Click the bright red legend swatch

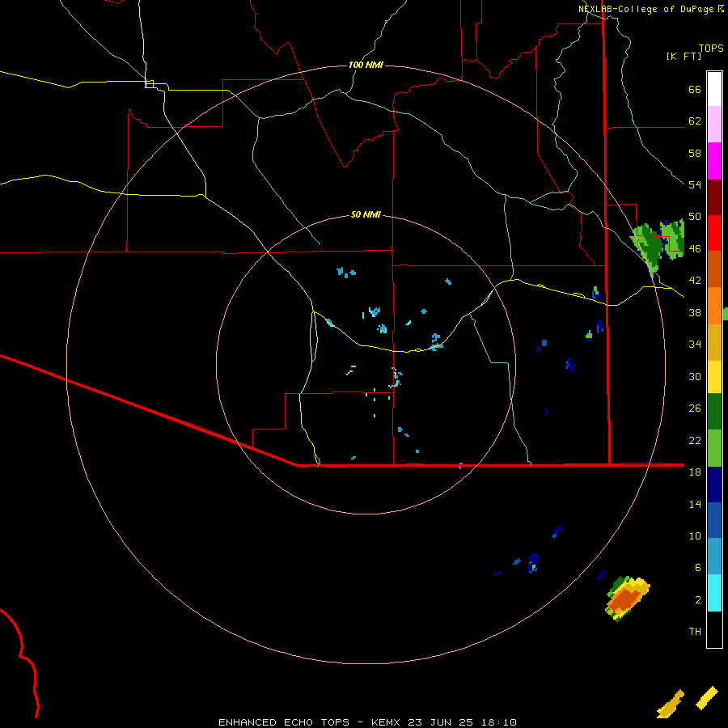pyautogui.click(x=714, y=233)
